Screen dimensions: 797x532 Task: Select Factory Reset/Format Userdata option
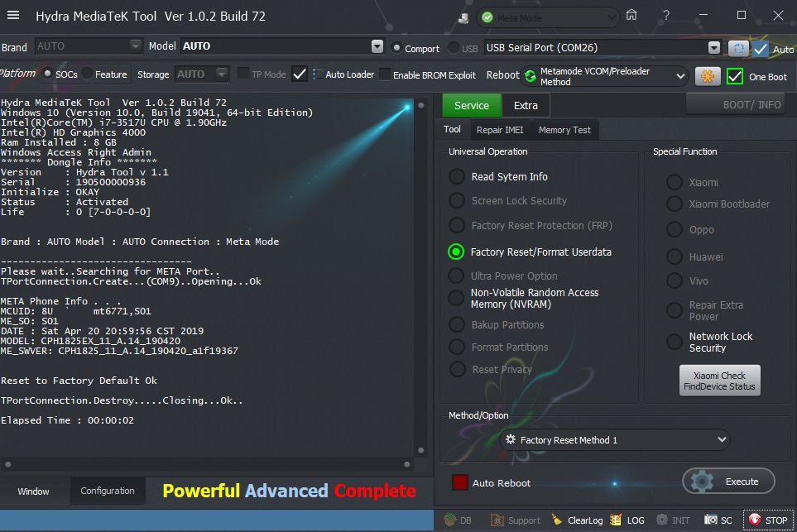pyautogui.click(x=456, y=252)
